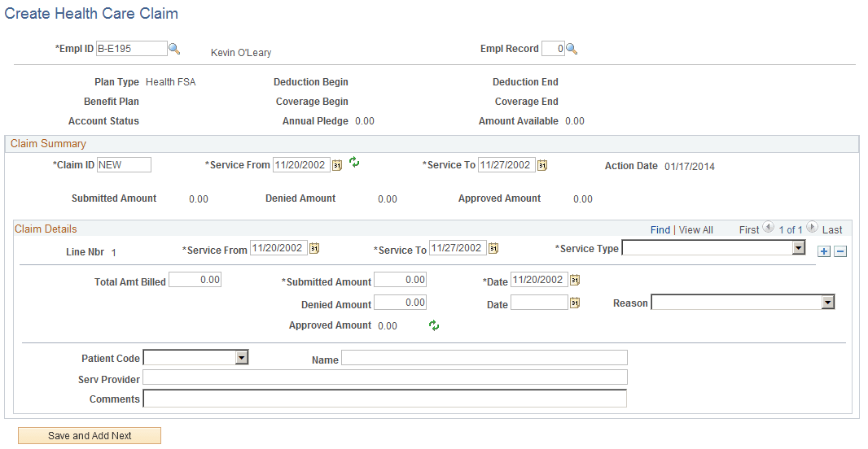Open the Empl ID lookup magnifier
868x449 pixels.
(174, 49)
